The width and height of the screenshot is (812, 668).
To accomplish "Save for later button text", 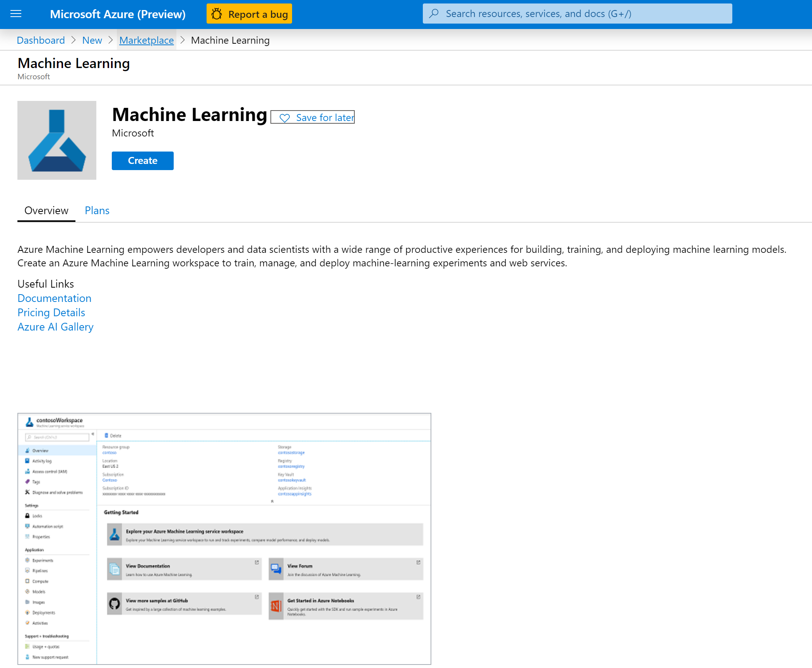I will 325,118.
